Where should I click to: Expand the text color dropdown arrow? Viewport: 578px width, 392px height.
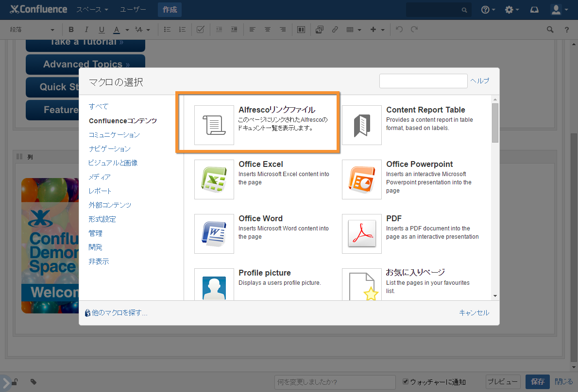[x=127, y=30]
